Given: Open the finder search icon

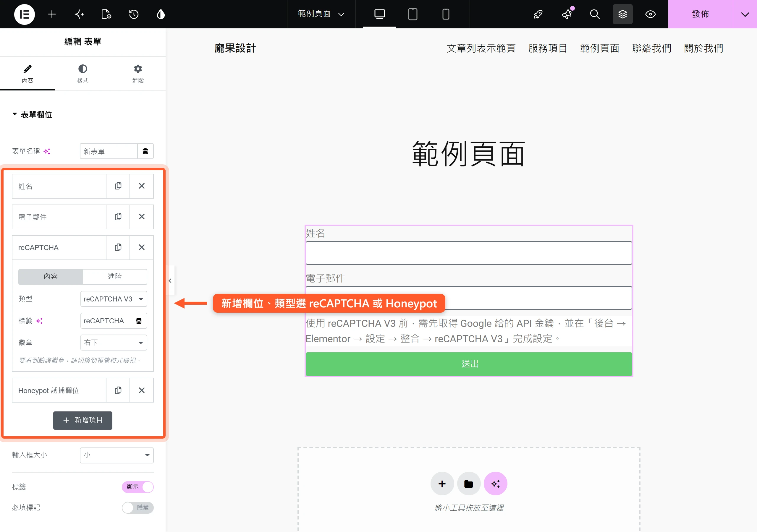Looking at the screenshot, I should 594,14.
